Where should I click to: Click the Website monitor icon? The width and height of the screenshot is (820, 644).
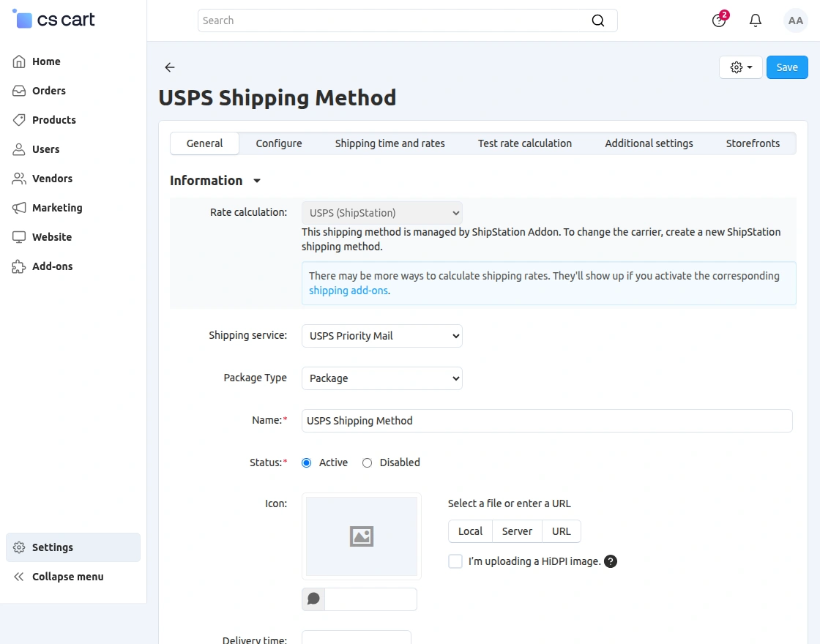pos(19,237)
